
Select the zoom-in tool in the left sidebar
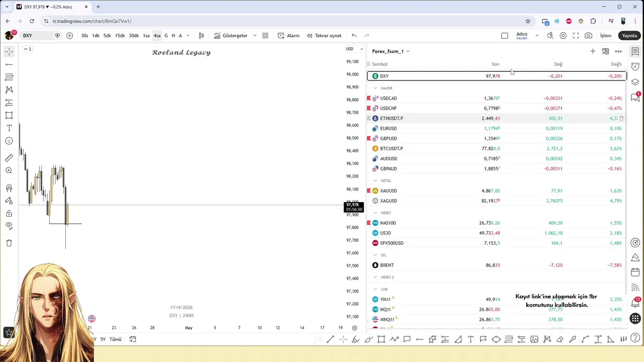coord(9,170)
